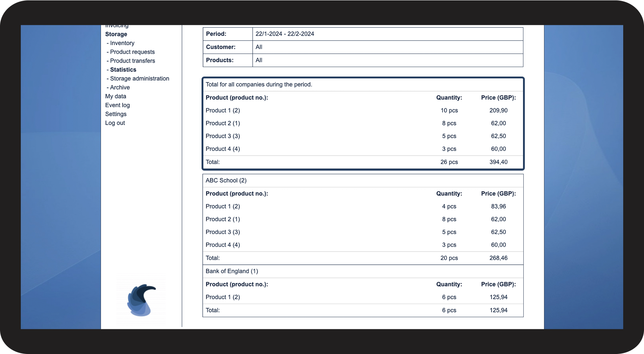Viewport: 644px width, 354px height.
Task: Open Storage administration
Action: point(140,79)
